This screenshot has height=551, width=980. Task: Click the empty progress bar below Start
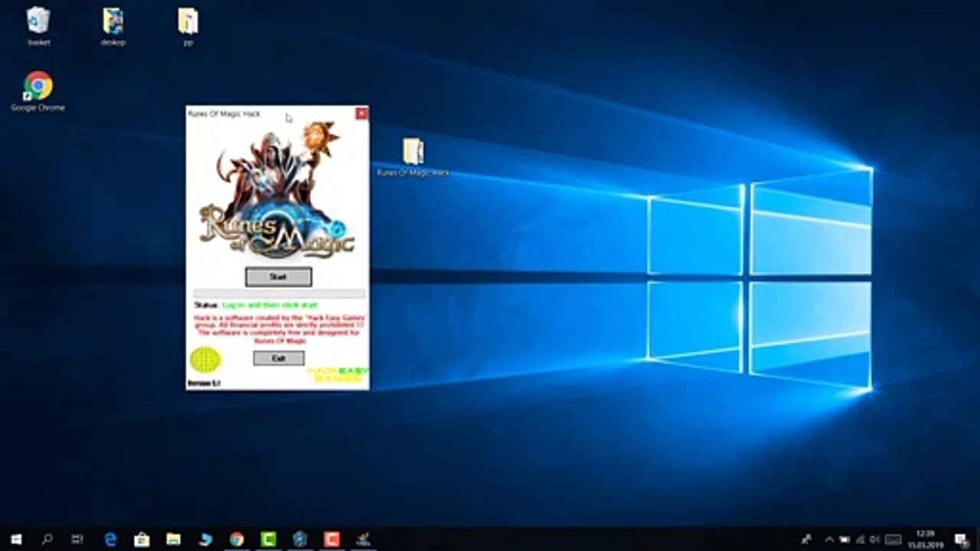click(x=279, y=293)
